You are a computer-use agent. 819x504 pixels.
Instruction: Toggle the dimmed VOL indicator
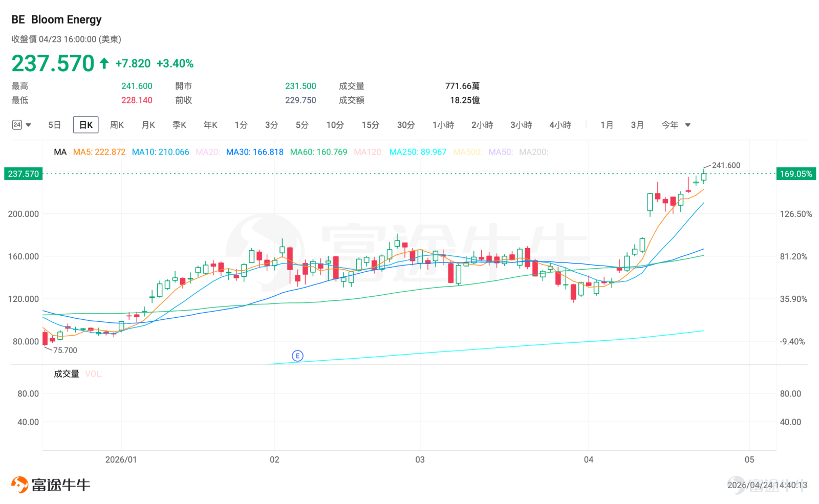pyautogui.click(x=94, y=374)
